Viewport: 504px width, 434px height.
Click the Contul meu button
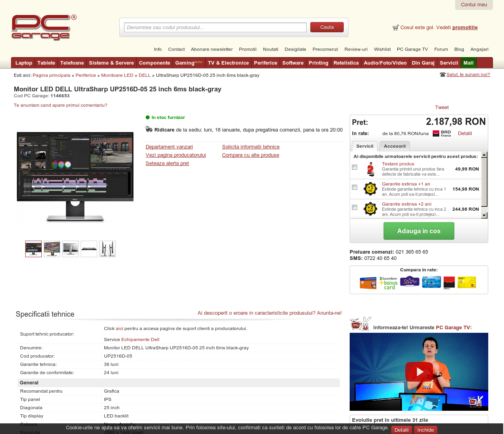click(474, 5)
